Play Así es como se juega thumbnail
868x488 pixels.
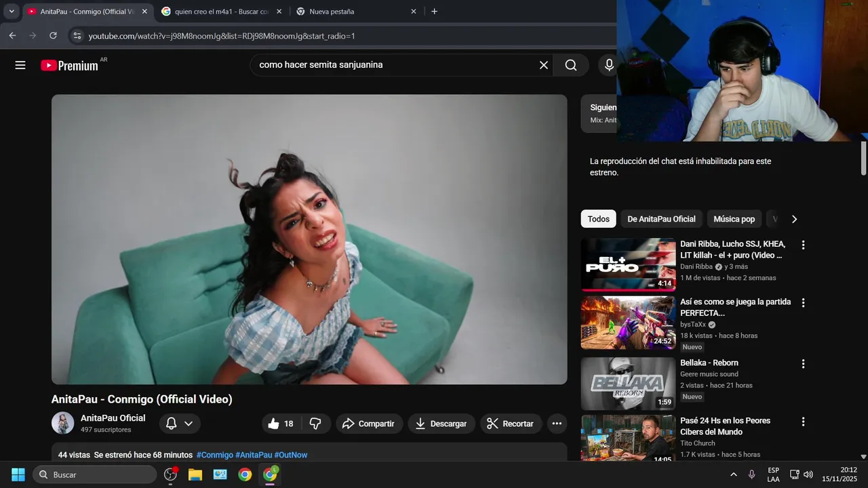(628, 323)
